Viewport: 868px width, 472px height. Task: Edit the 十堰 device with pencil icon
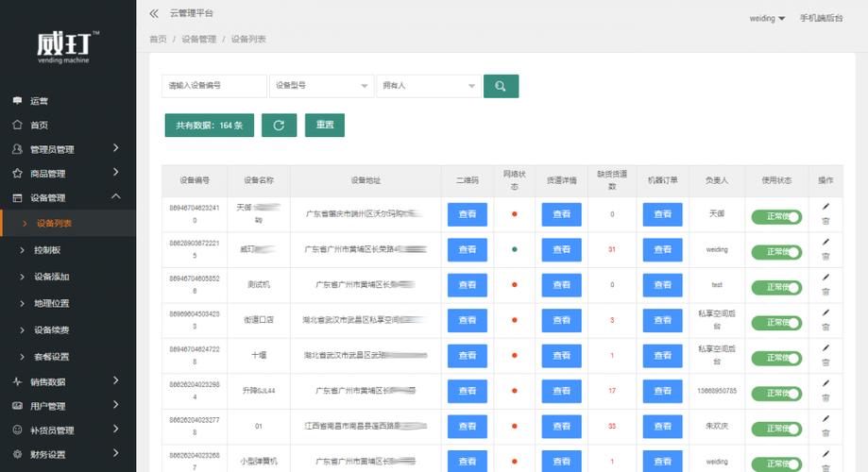coord(825,348)
